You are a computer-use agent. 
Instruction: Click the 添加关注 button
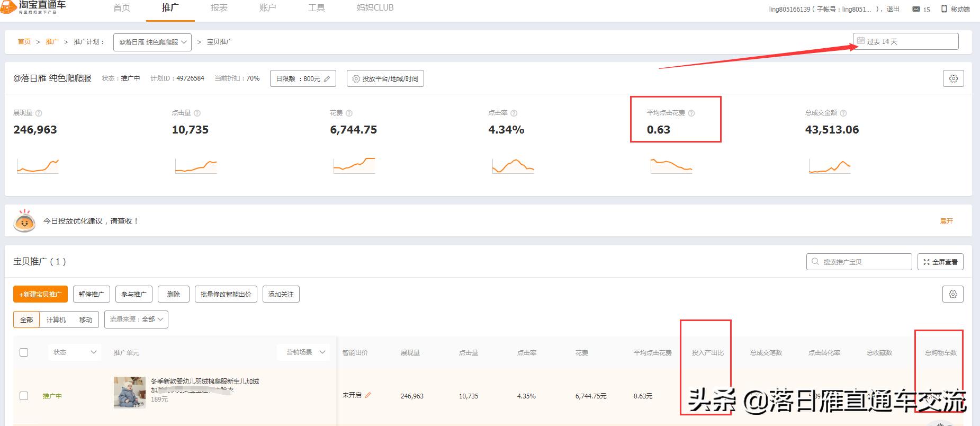pyautogui.click(x=281, y=294)
